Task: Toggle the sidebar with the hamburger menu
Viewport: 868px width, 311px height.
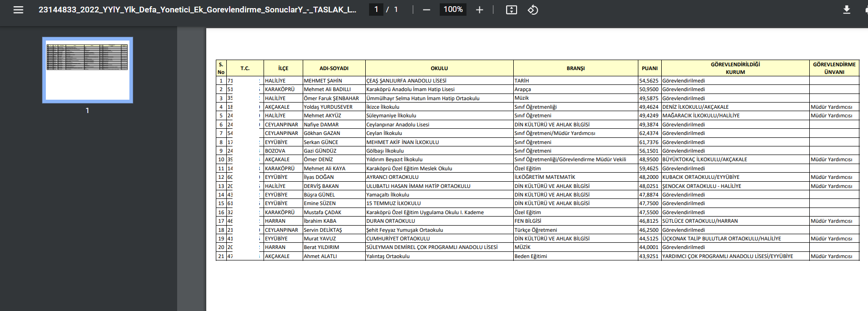Action: tap(18, 10)
